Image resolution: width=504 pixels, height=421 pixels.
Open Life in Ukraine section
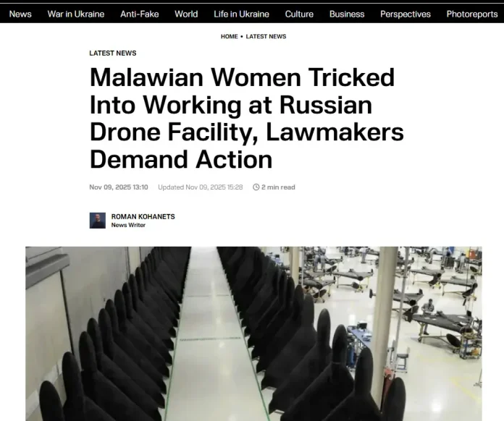(241, 14)
